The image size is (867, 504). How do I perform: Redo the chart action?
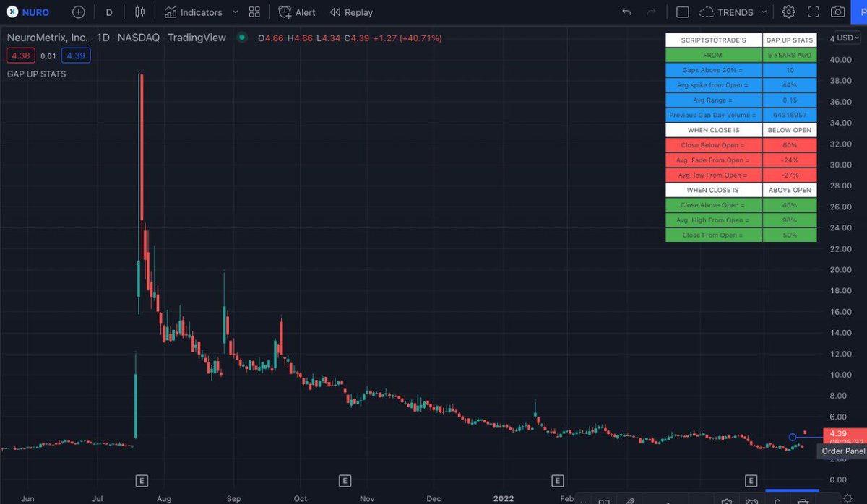pyautogui.click(x=651, y=12)
